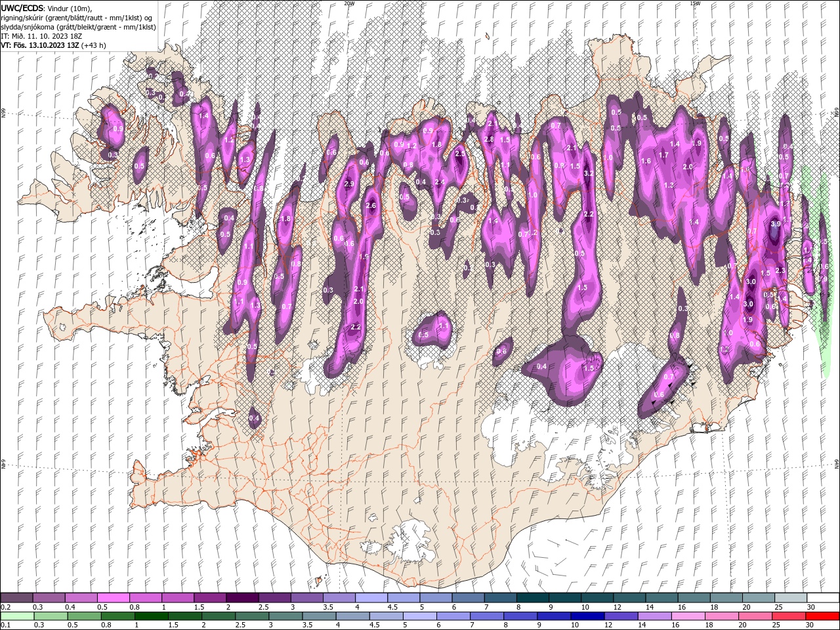The image size is (840, 630).
Task: Click the snow legend swatch between 0.3 and 0.4
Action: [49, 597]
